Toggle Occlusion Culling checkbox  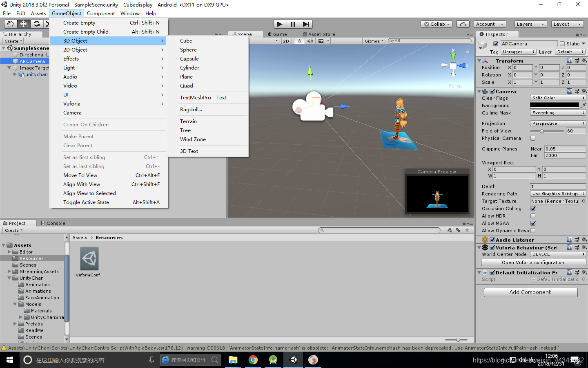[x=533, y=209]
